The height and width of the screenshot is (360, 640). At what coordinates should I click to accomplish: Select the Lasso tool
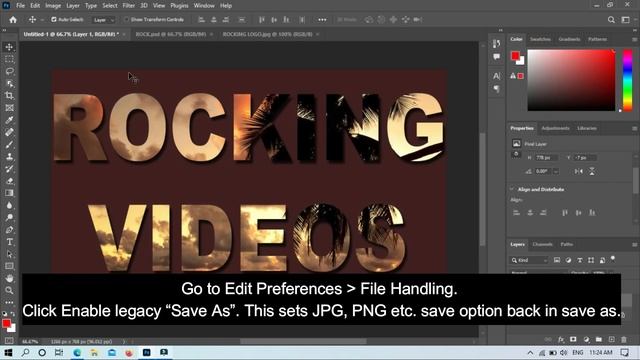point(9,71)
